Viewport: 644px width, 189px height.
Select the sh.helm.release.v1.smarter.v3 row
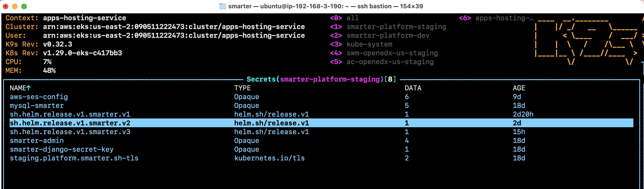[321, 132]
